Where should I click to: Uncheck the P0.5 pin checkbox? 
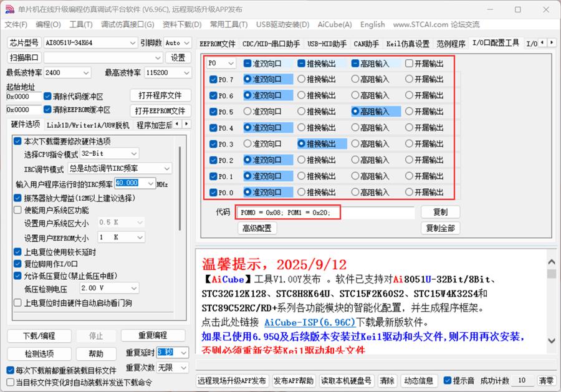(214, 112)
